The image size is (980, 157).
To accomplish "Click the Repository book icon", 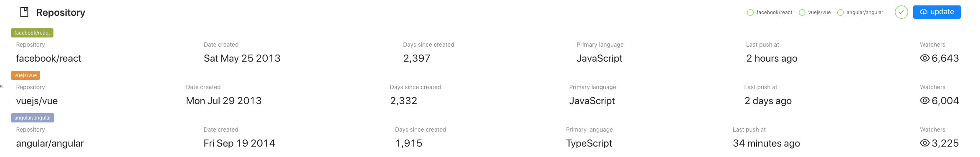I will [24, 12].
